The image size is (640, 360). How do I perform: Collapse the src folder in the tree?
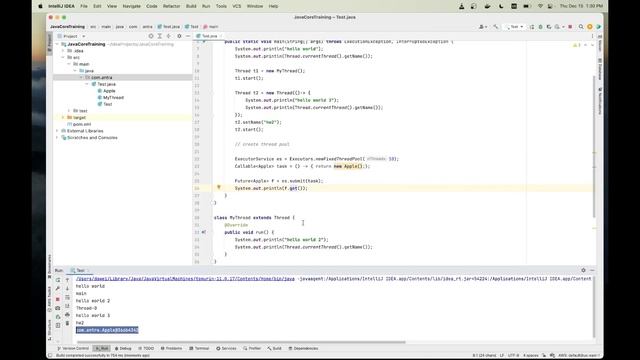click(63, 58)
